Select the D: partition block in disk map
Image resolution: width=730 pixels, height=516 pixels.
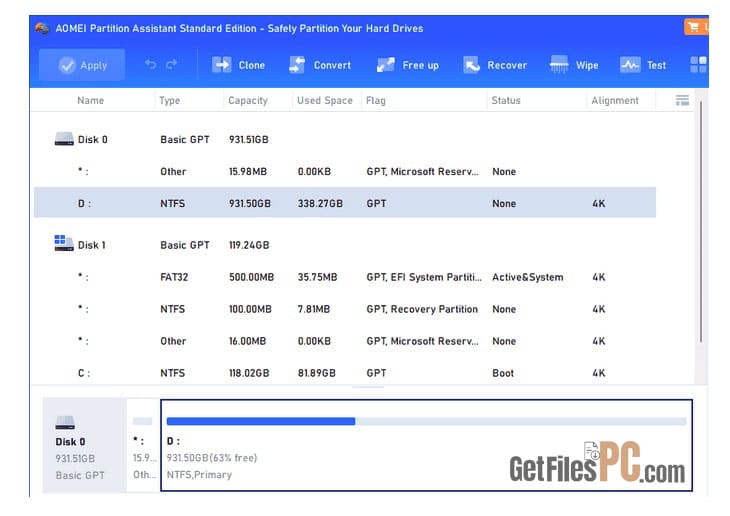click(x=426, y=445)
